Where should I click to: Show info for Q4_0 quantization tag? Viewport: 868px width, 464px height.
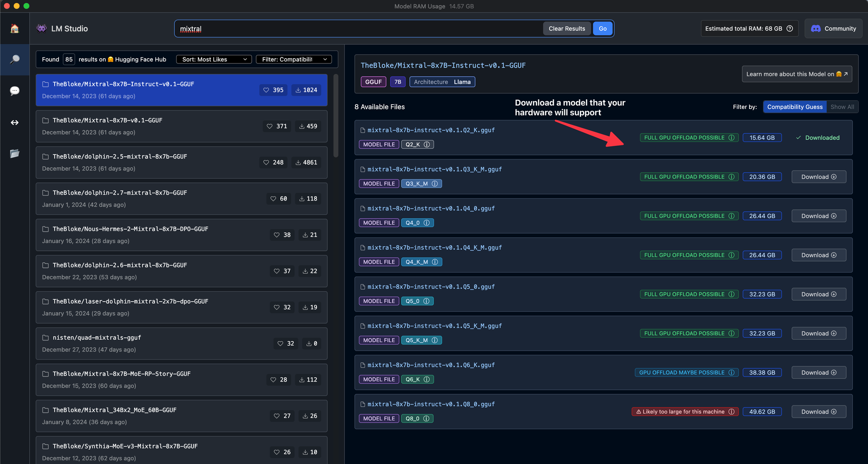pyautogui.click(x=427, y=223)
